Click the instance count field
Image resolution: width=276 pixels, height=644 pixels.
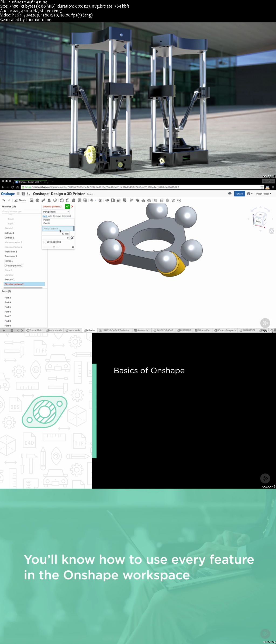click(x=56, y=238)
